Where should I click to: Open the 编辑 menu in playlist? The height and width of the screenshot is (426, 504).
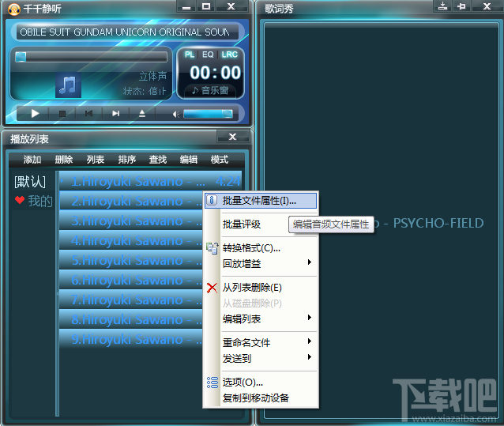coord(189,160)
